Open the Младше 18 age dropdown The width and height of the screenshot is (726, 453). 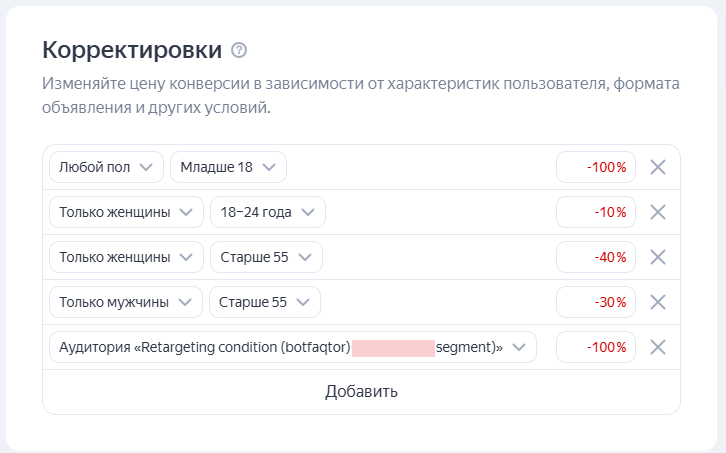tap(228, 167)
